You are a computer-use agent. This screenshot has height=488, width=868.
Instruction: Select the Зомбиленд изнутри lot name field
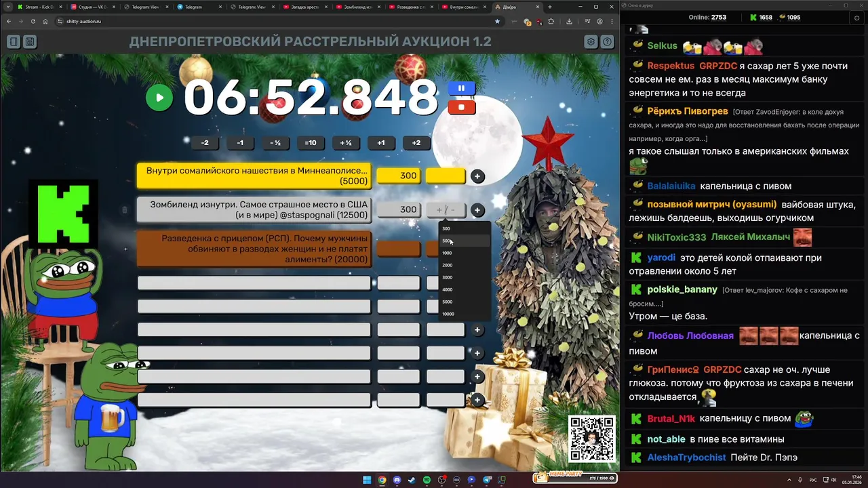coord(254,210)
